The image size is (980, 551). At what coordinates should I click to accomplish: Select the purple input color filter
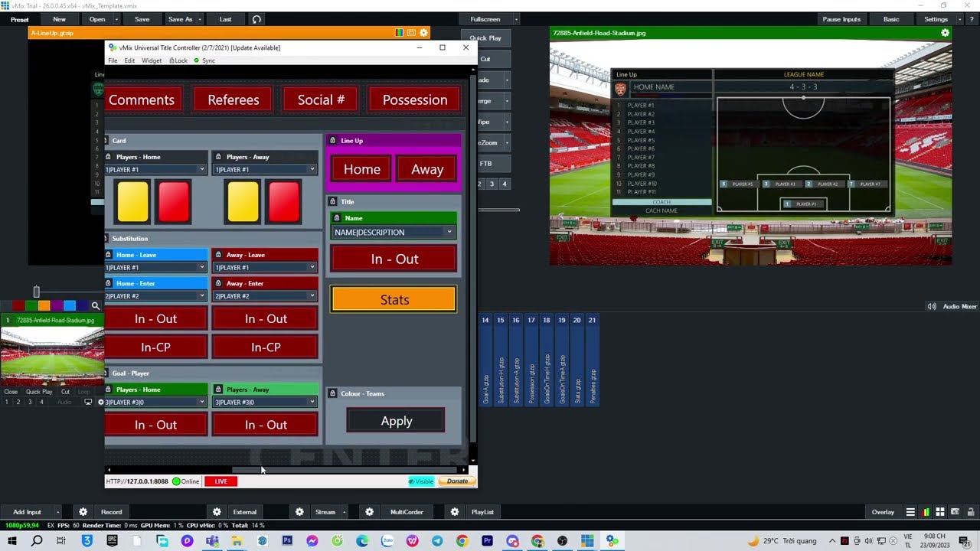(x=57, y=306)
